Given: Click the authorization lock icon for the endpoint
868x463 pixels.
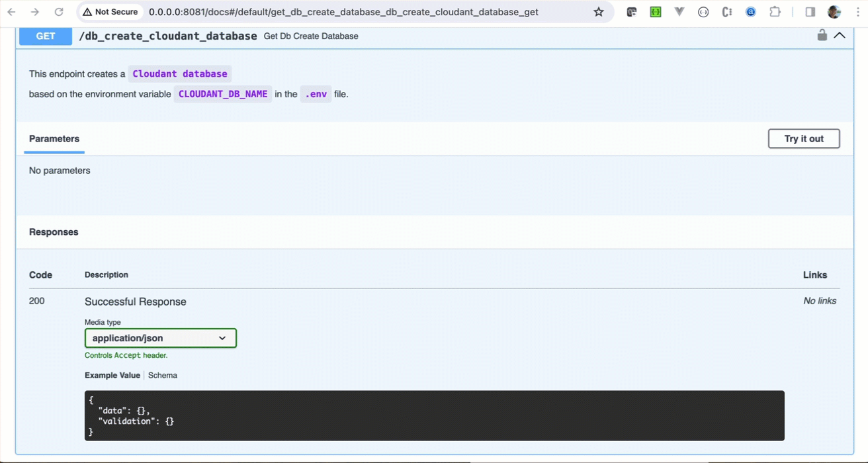Looking at the screenshot, I should click(x=822, y=35).
